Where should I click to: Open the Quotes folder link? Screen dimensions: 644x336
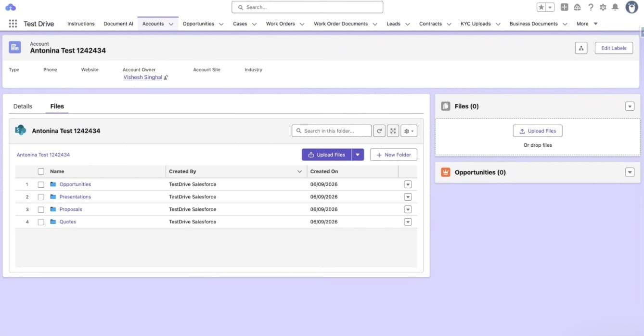coord(68,222)
